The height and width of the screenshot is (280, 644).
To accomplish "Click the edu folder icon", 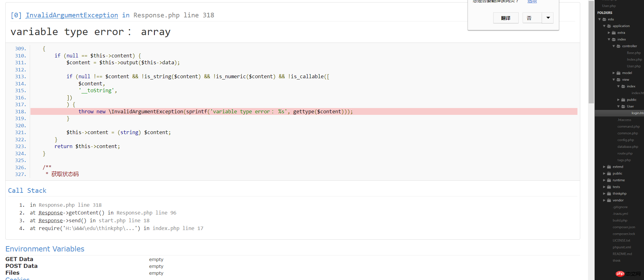I will [x=604, y=19].
